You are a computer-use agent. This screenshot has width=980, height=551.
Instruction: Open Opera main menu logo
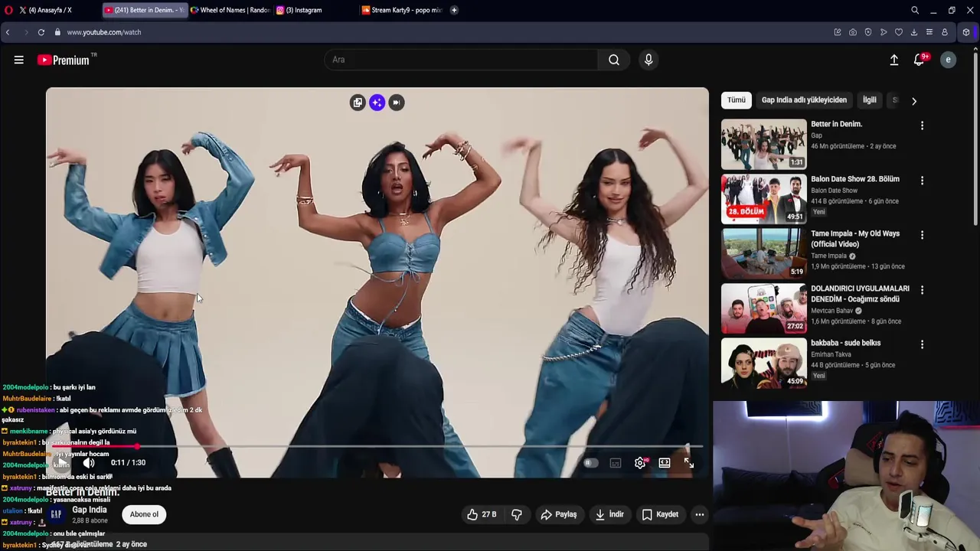[x=8, y=10]
